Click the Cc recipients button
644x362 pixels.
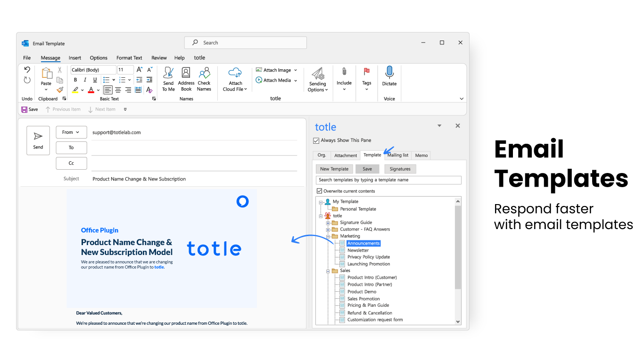71,163
